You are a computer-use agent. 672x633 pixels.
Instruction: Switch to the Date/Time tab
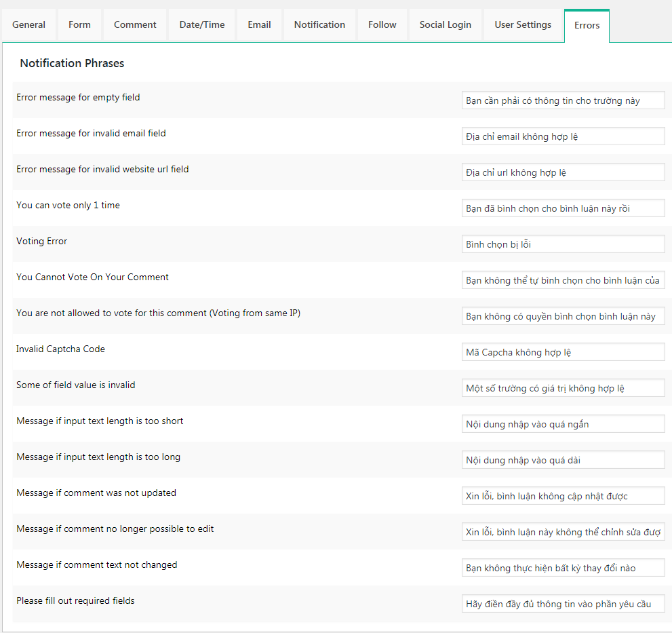[201, 24]
